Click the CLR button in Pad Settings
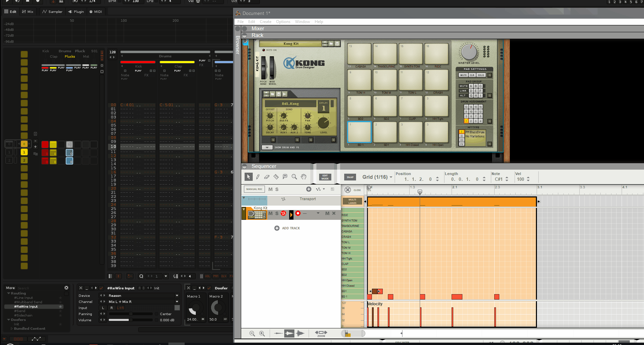 click(472, 75)
